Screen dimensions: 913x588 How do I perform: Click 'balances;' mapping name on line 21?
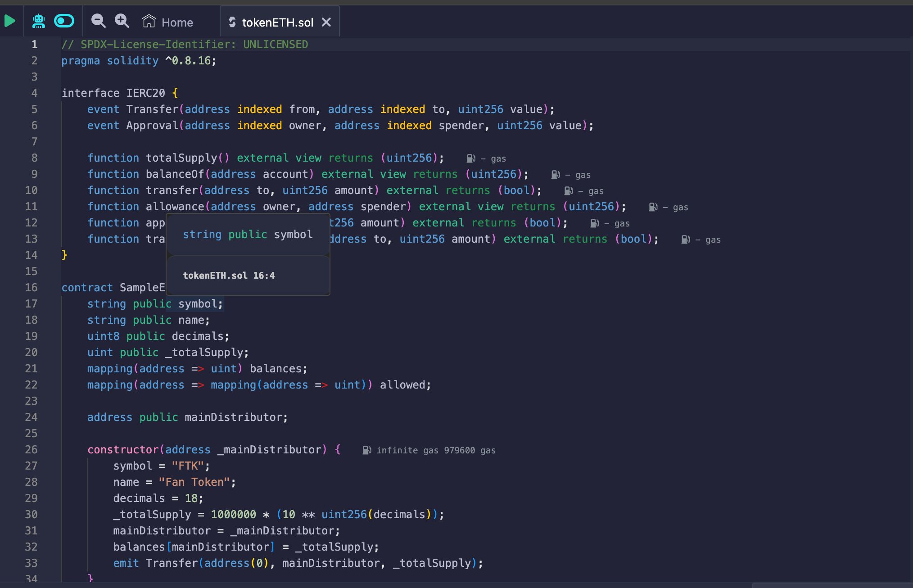point(279,369)
